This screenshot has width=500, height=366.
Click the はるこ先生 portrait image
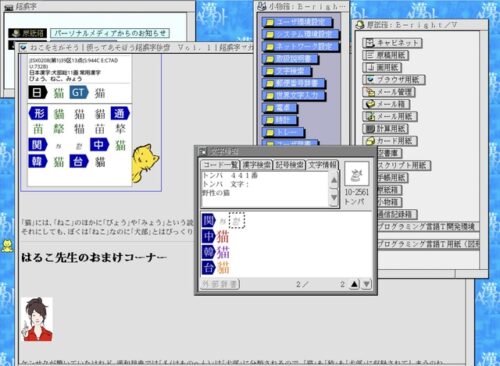[x=37, y=319]
